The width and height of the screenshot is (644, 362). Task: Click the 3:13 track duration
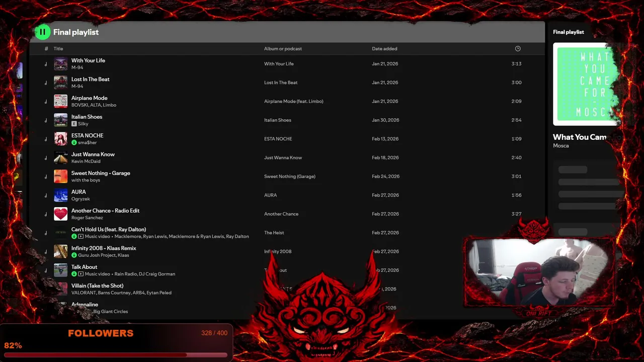pyautogui.click(x=516, y=64)
